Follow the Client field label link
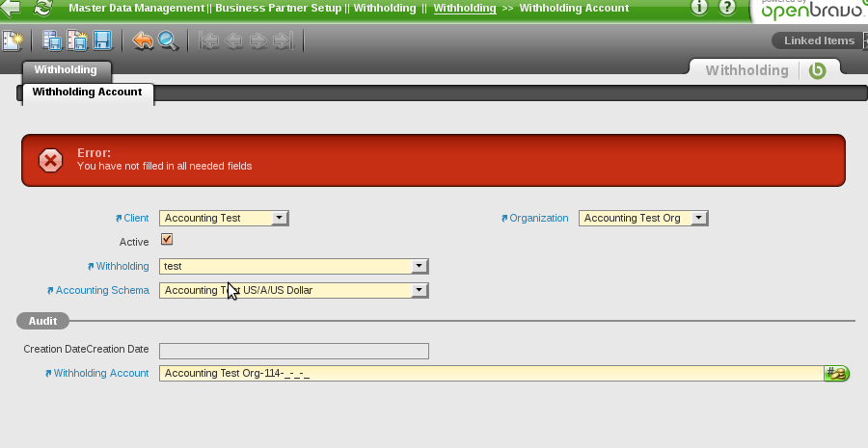The width and height of the screenshot is (868, 448). (136, 218)
